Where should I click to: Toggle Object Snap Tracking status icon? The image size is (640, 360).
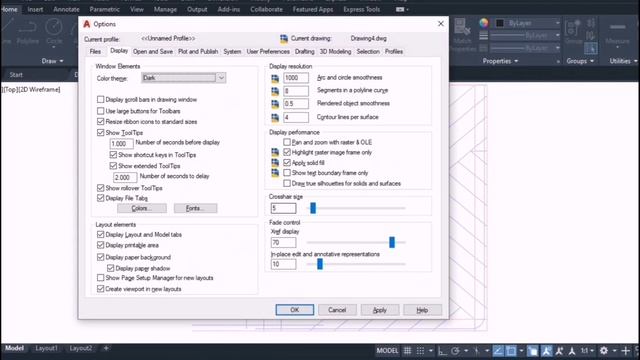point(498,351)
